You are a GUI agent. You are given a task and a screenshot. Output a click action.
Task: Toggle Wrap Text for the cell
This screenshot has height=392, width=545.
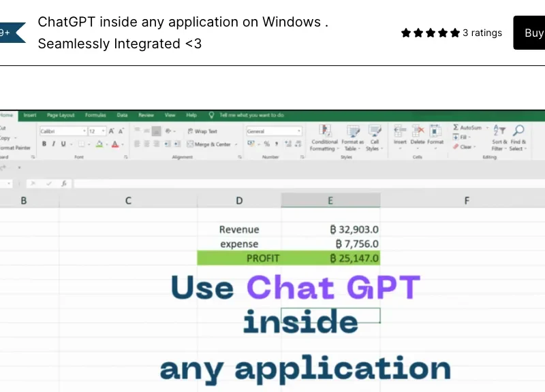point(202,131)
